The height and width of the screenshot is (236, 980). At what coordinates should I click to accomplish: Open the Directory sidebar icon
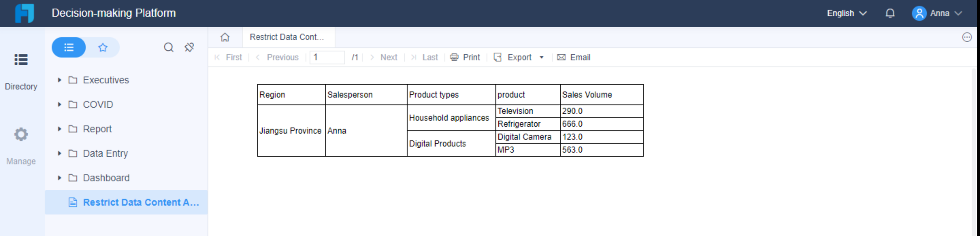coord(21,59)
